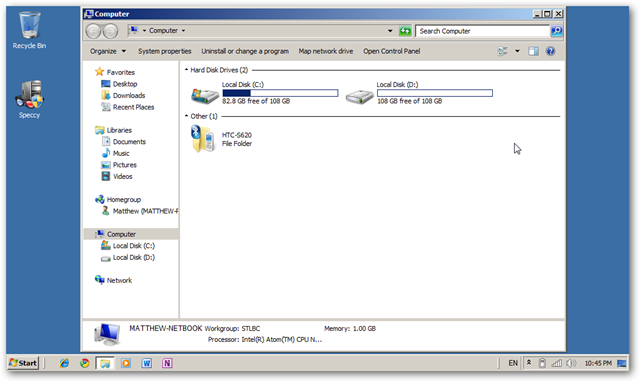This screenshot has height=382, width=640.
Task: Open Internet Explorer from the taskbar
Action: tap(64, 363)
